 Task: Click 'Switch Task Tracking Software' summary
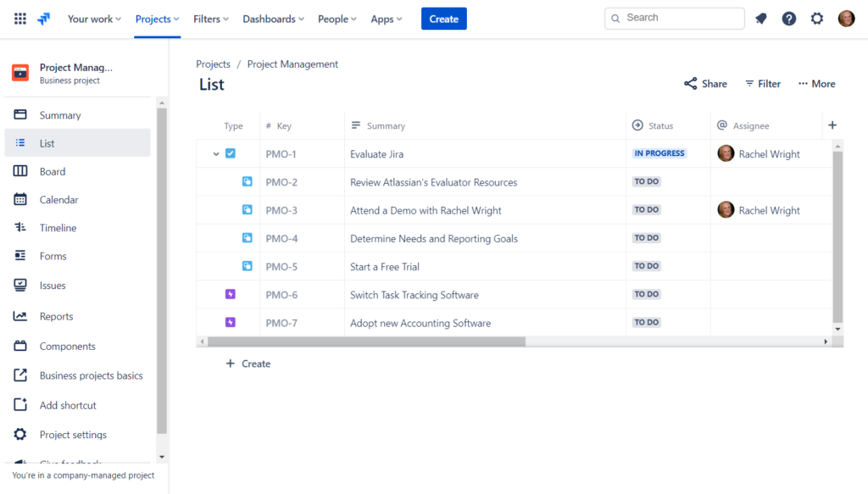(414, 295)
